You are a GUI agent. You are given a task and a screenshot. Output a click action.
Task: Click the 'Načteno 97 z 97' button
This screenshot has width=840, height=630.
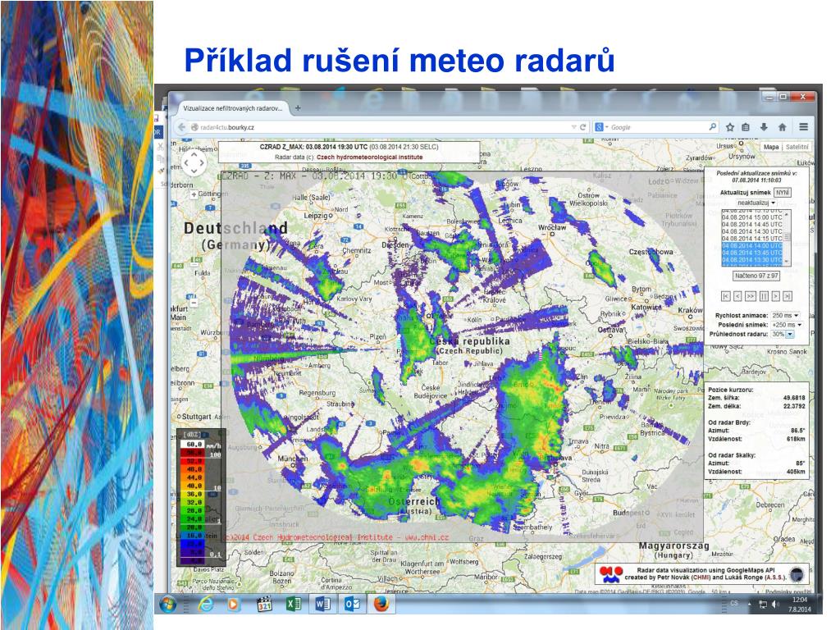point(756,276)
